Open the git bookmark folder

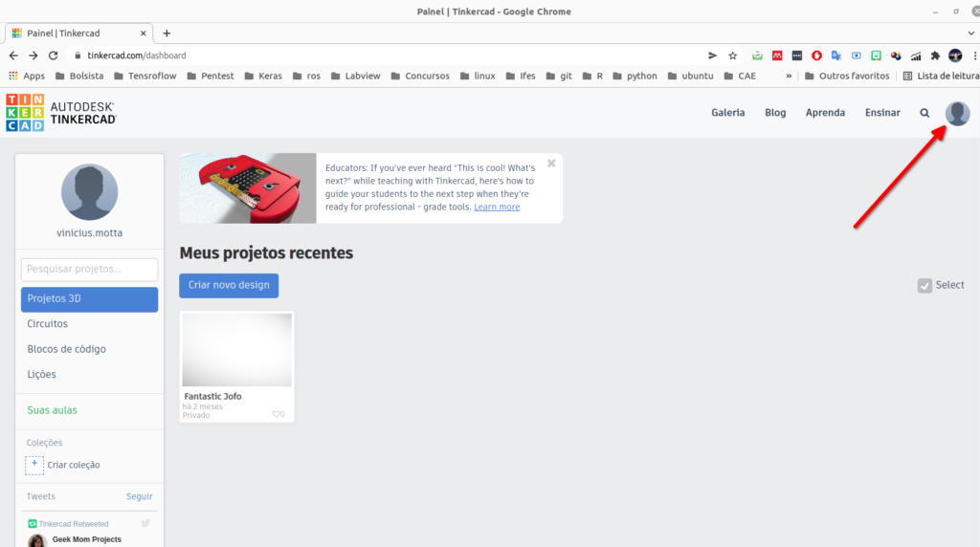point(559,76)
